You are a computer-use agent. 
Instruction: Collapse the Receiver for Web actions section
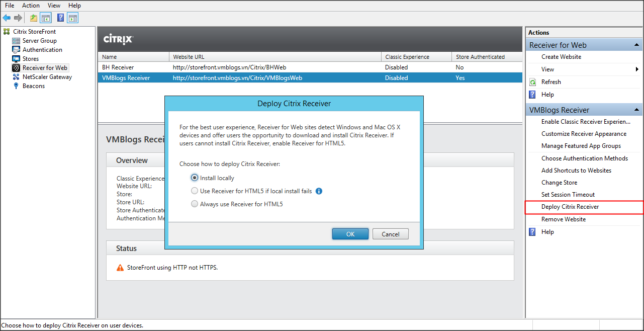[637, 45]
